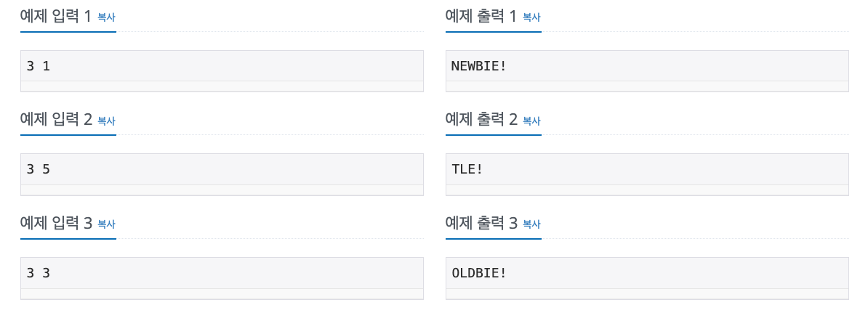Copy 예제 출력 2 using 복사 link
868x313 pixels.
point(531,121)
